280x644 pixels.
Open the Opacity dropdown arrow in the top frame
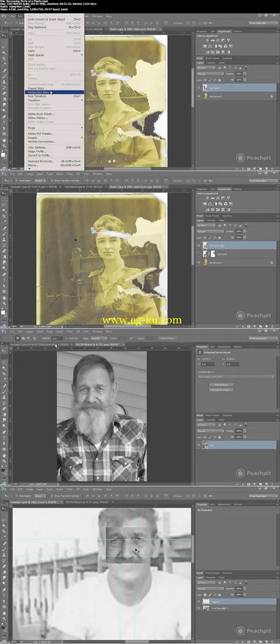245,73
